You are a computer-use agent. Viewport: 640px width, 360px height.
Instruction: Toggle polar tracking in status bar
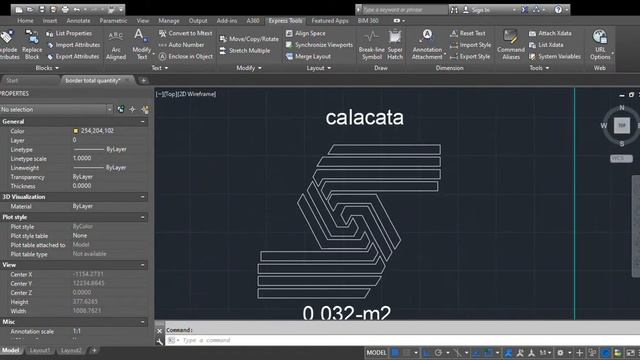tap(438, 353)
